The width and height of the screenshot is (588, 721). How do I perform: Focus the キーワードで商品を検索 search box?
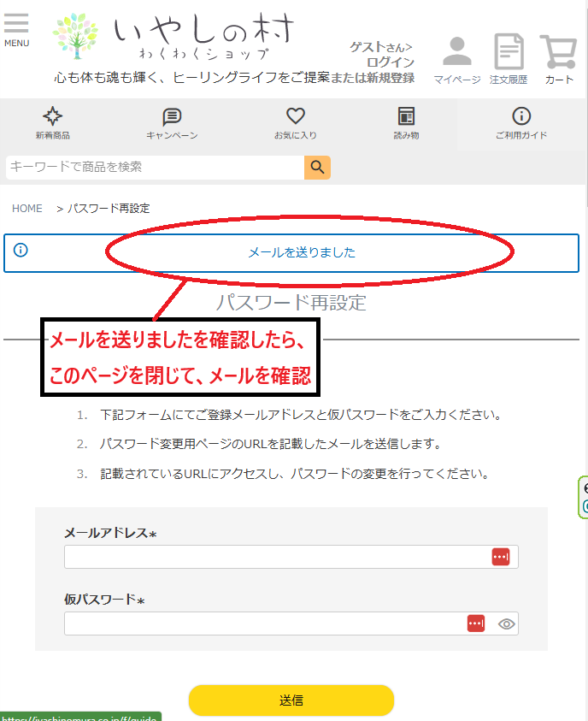[x=154, y=168]
